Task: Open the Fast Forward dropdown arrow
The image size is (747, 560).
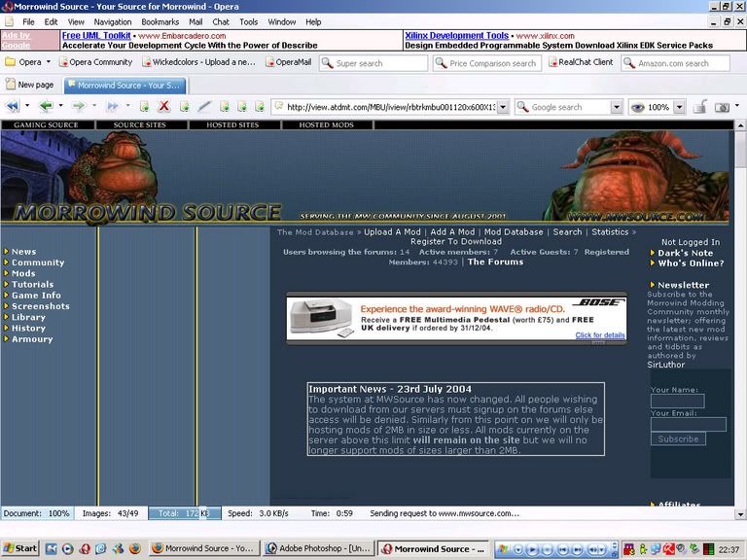Action: 127,105
